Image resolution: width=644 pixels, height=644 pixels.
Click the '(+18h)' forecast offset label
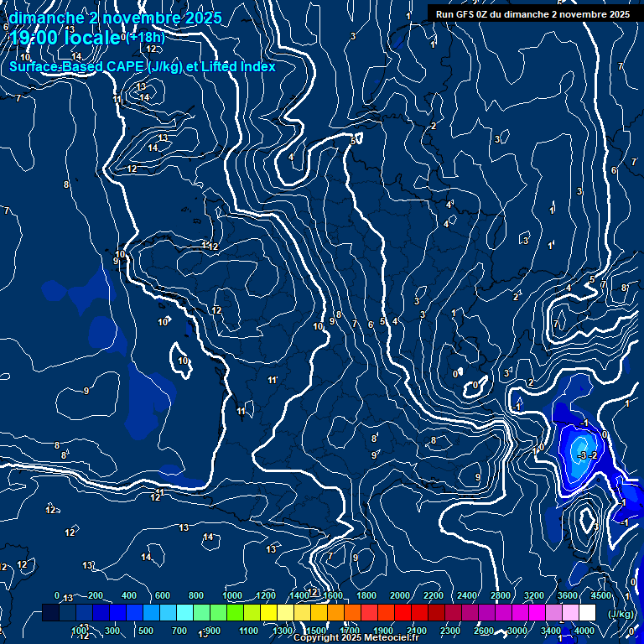pyautogui.click(x=145, y=38)
